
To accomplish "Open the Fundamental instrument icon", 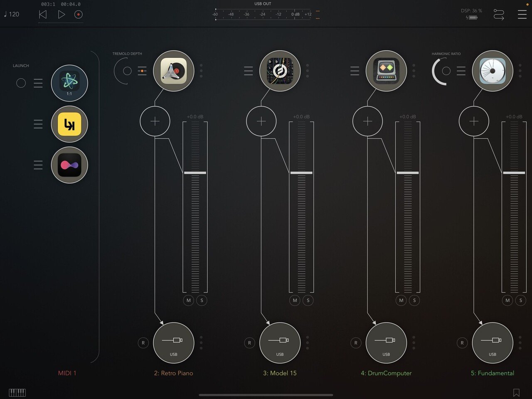I will pyautogui.click(x=493, y=71).
